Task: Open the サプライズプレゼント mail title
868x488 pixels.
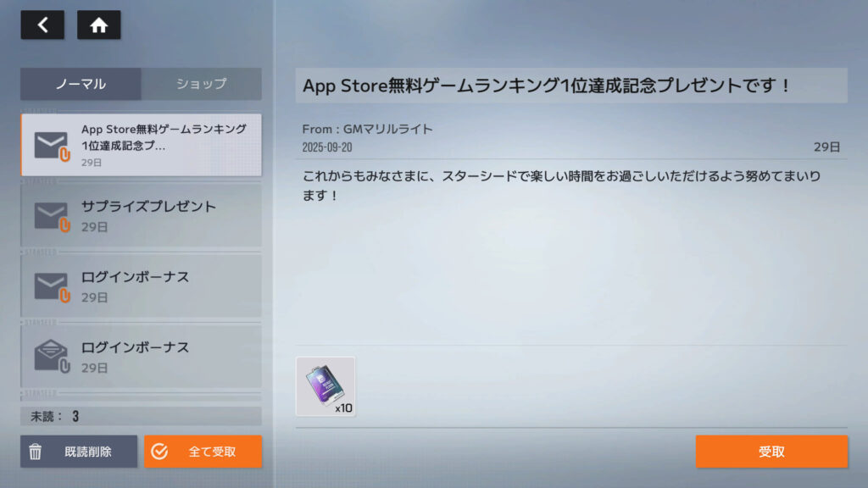Action: tap(148, 207)
